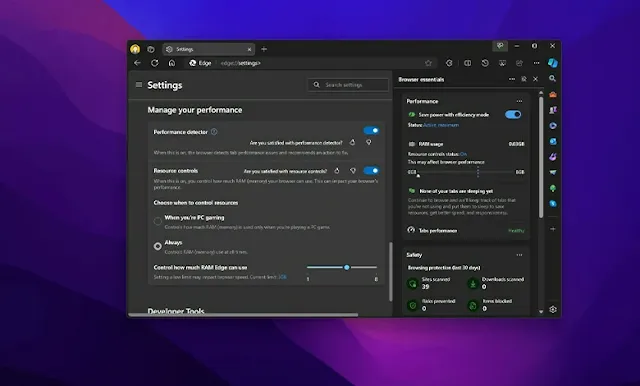Viewport: 640px width, 386px height.
Task: Open the Edge profile avatar
Action: pyautogui.click(x=135, y=49)
